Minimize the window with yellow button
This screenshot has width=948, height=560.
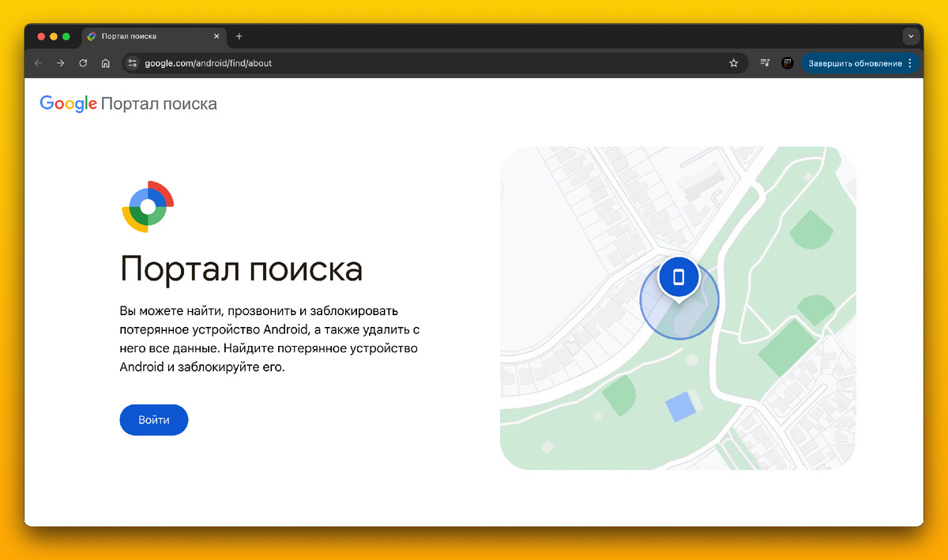pos(54,36)
